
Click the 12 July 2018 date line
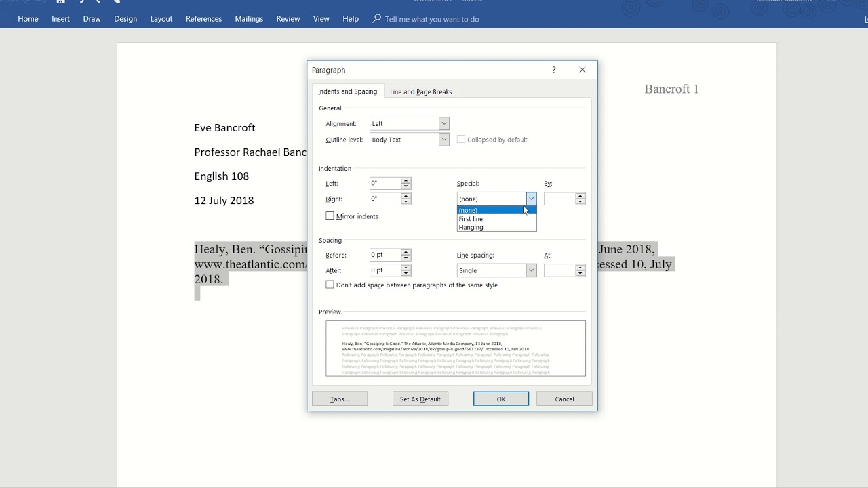point(224,201)
